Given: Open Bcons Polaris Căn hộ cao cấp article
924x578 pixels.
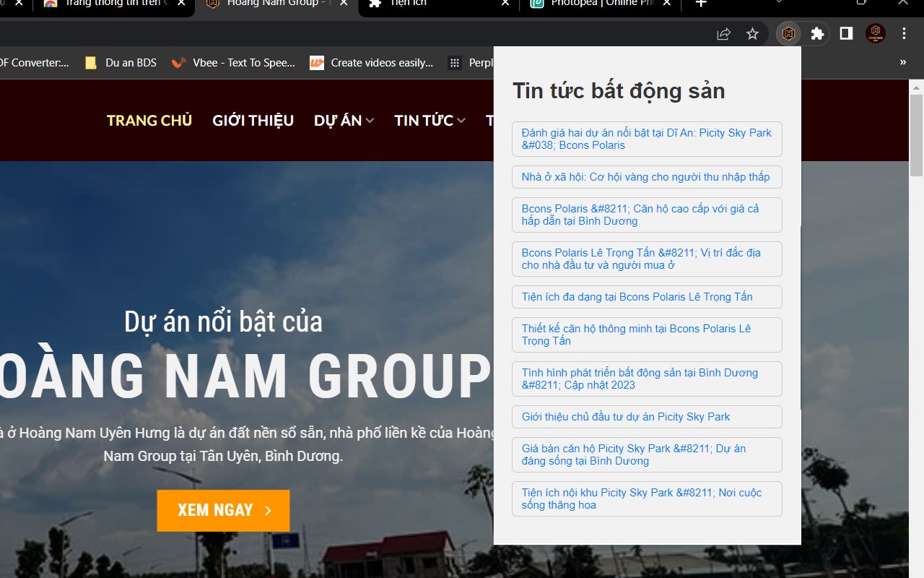Looking at the screenshot, I should [x=647, y=215].
